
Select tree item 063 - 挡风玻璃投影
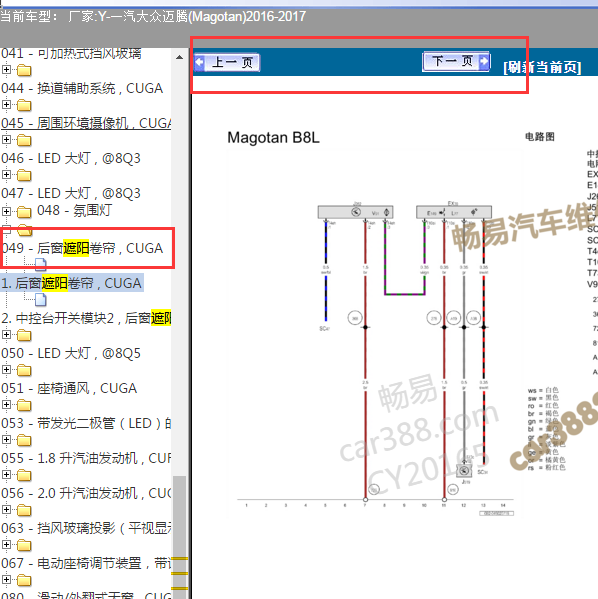86,528
